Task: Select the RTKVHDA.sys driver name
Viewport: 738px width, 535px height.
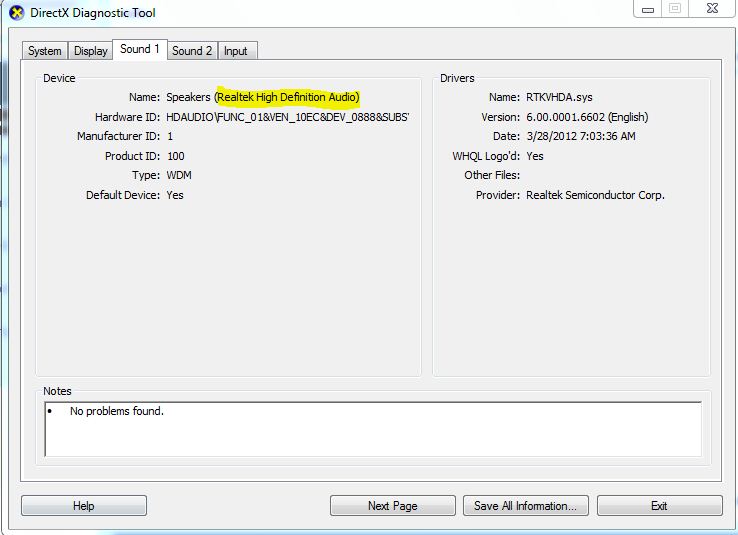Action: click(561, 97)
